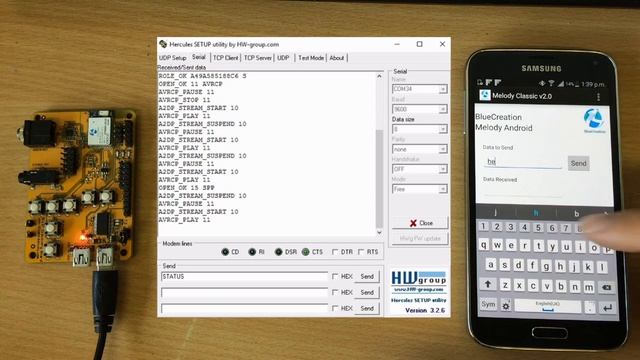
Task: Open the Mode dropdown set to Free
Action: point(443,189)
